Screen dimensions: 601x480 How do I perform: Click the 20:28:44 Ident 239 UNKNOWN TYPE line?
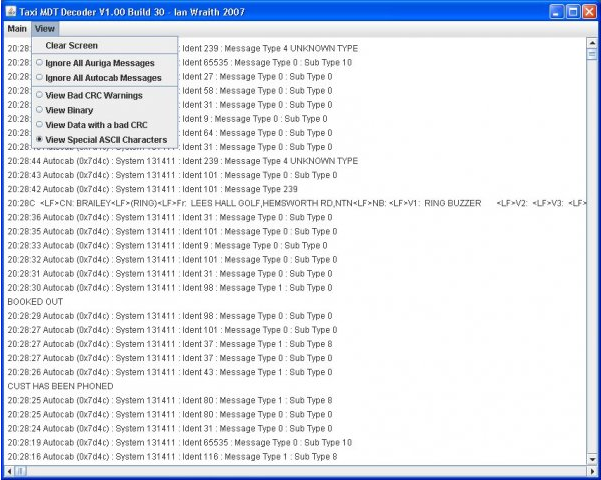[182, 161]
